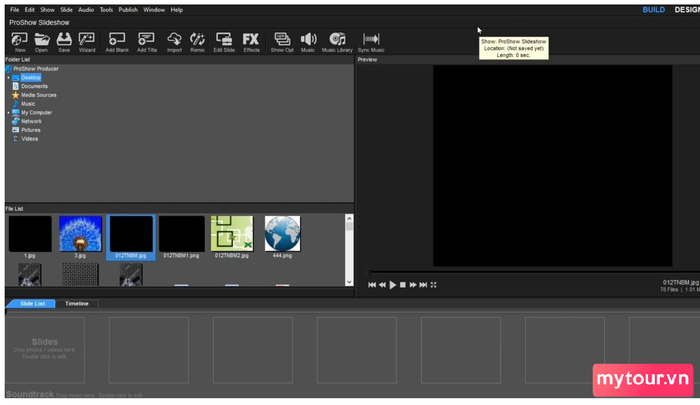Switch to the Timeline tab

pos(77,304)
